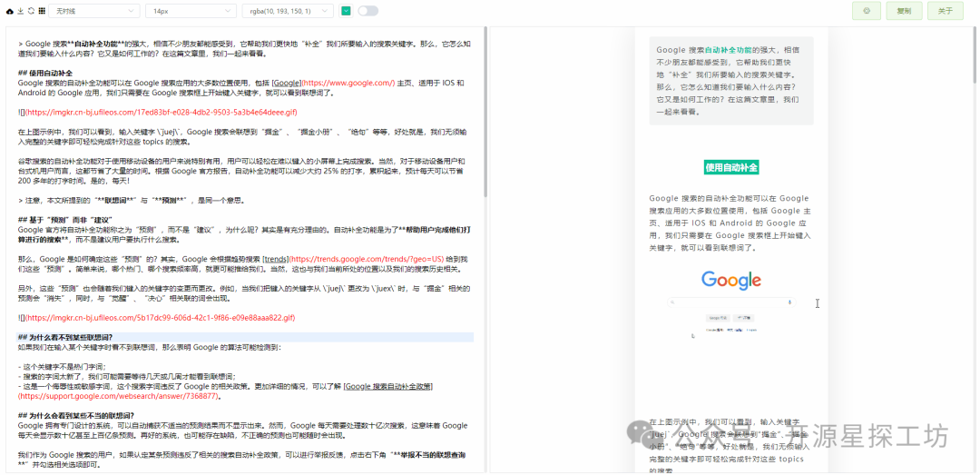Image resolution: width=980 pixels, height=475 pixels.
Task: Click the '## 为什么会看到某些不当的联想词?' heading line
Action: click(x=76, y=416)
